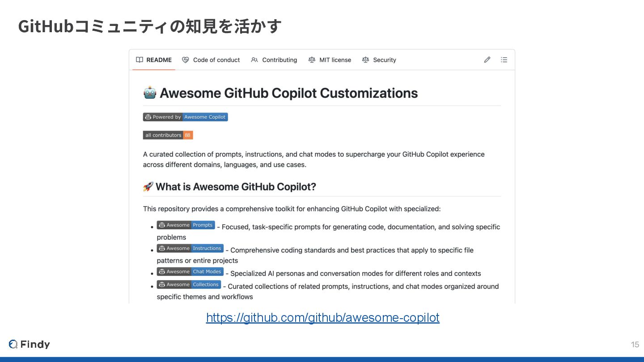Click the text 'Focused, task-specific prompts'
The width and height of the screenshot is (644, 362).
tap(271, 227)
